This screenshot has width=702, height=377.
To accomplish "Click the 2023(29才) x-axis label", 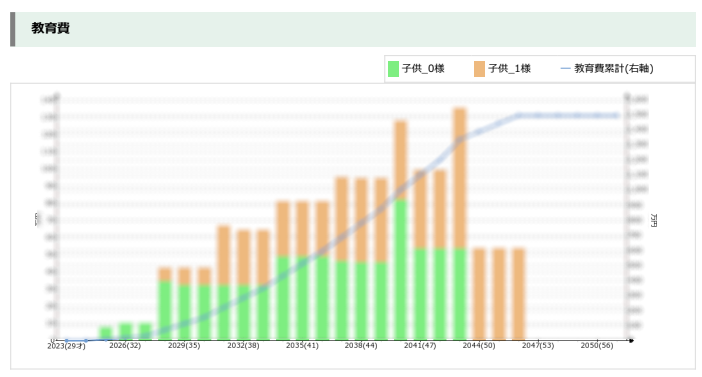I will [66, 346].
